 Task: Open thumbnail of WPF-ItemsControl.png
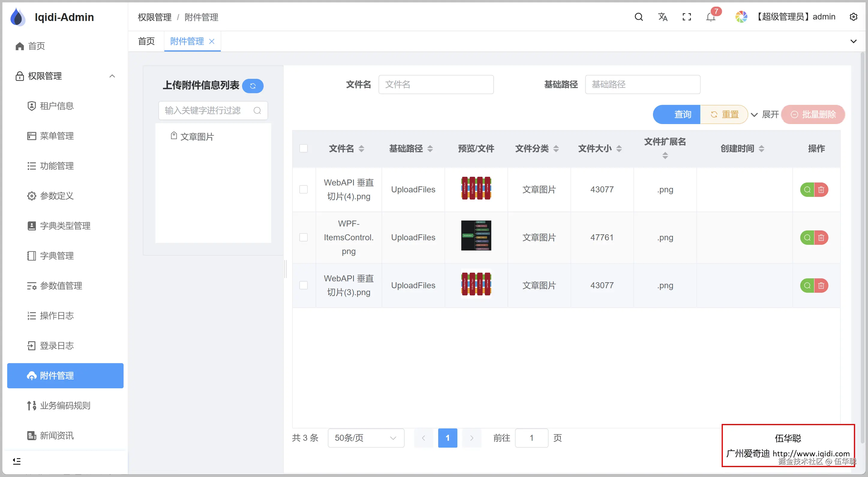point(476,236)
